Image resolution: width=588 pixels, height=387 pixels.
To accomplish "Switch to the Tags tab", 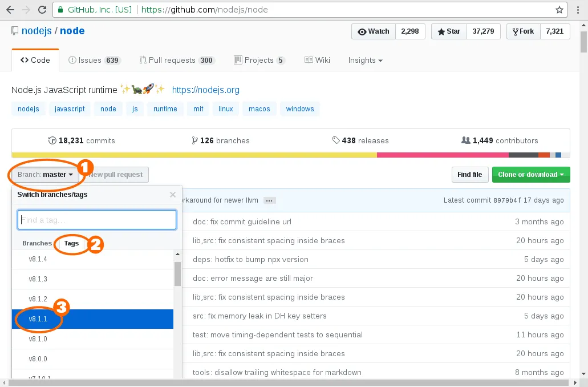I will (x=71, y=243).
